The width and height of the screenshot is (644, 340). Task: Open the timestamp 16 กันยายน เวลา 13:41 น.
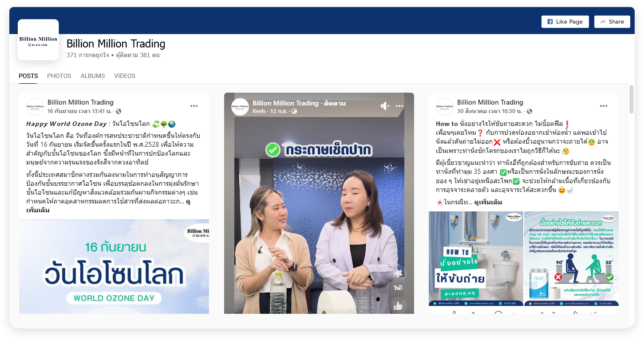point(80,111)
